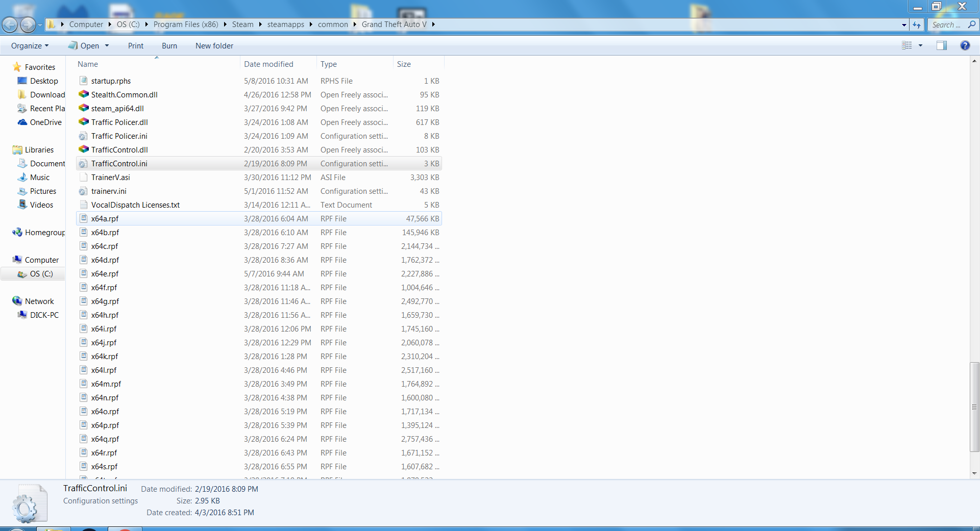
Task: Select the TrainerV.asi file icon
Action: [x=84, y=177]
